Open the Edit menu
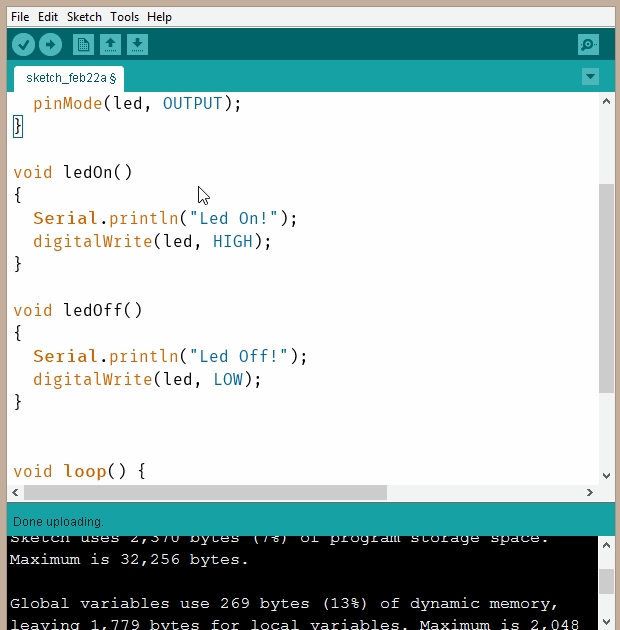Viewport: 620px width, 630px height. click(48, 17)
